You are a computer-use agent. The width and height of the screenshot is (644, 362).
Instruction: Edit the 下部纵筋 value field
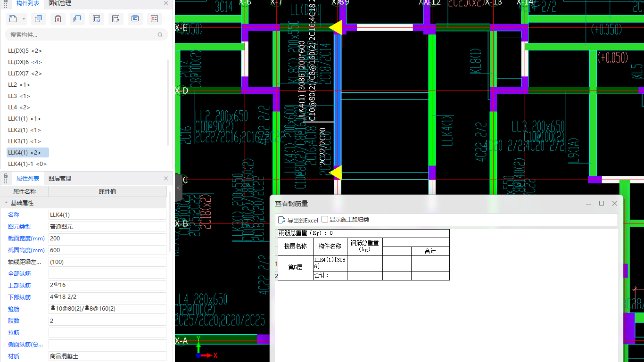pos(107,297)
